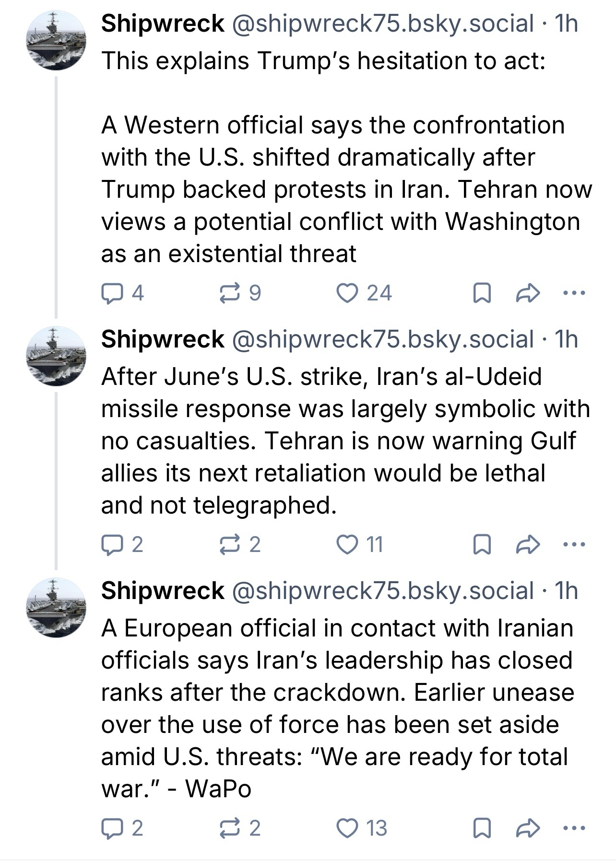Like the post about existential threat
616x863 pixels.
tap(345, 293)
